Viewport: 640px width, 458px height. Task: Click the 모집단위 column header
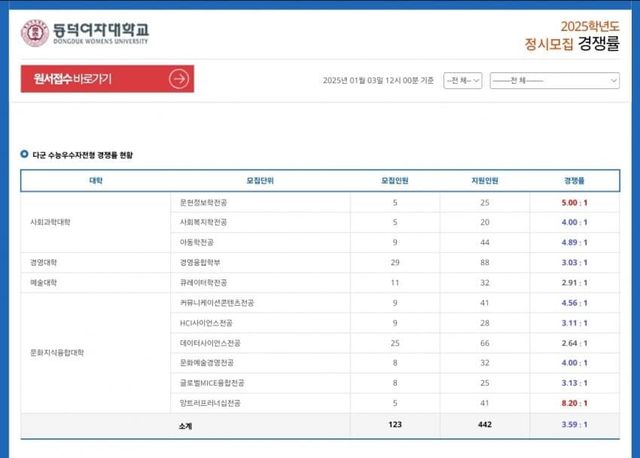tap(261, 181)
